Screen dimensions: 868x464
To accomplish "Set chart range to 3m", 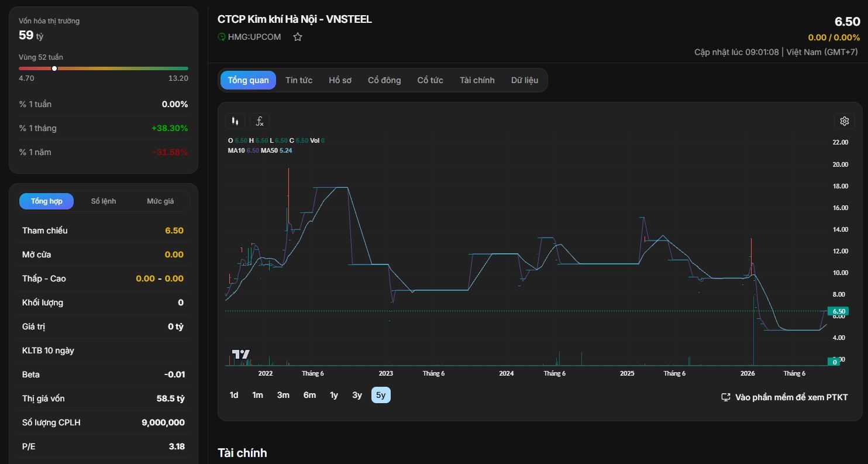I will click(283, 395).
